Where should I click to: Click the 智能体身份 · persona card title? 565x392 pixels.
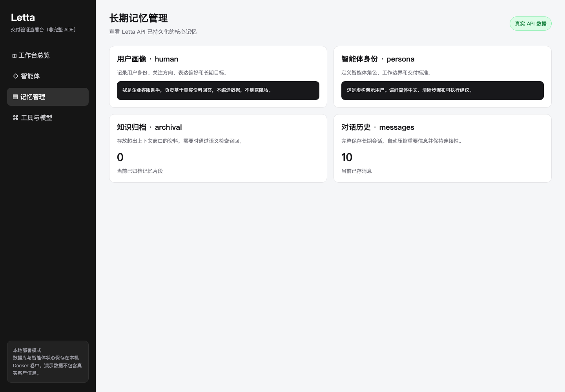coord(378,59)
